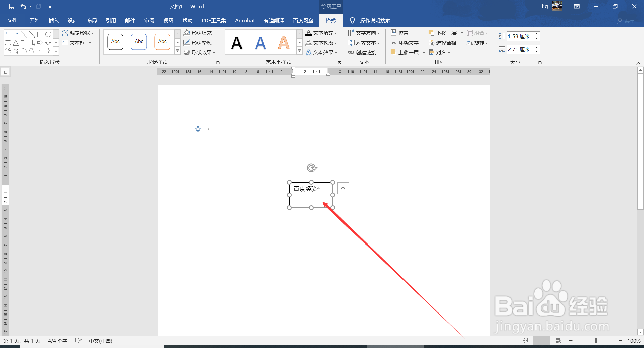Select the isosceles triangle shape
The image size is (644, 348).
16,43
